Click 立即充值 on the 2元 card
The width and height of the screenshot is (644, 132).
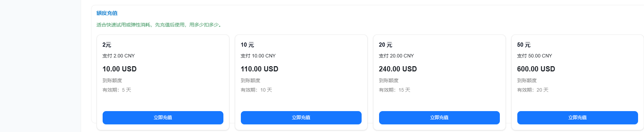coord(163,118)
